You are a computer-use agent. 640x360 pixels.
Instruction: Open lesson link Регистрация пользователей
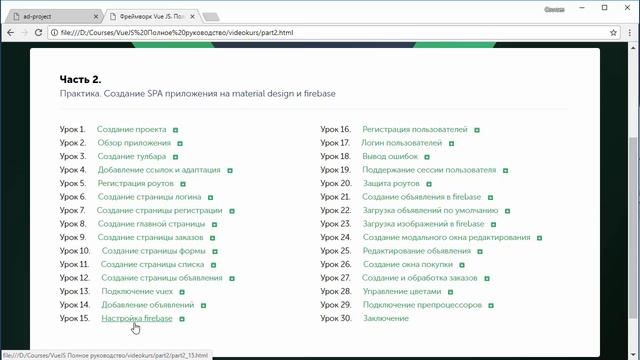click(415, 129)
